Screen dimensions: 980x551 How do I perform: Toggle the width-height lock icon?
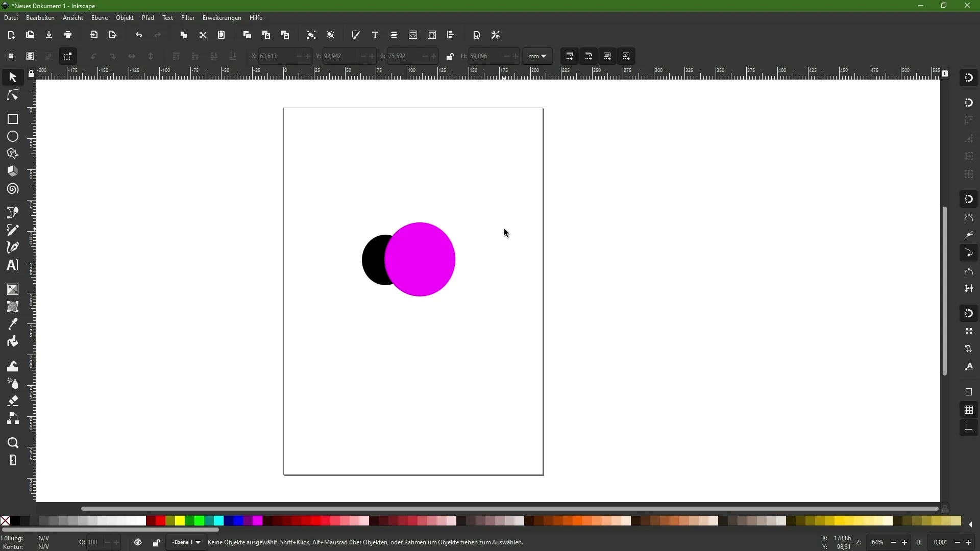pos(450,56)
